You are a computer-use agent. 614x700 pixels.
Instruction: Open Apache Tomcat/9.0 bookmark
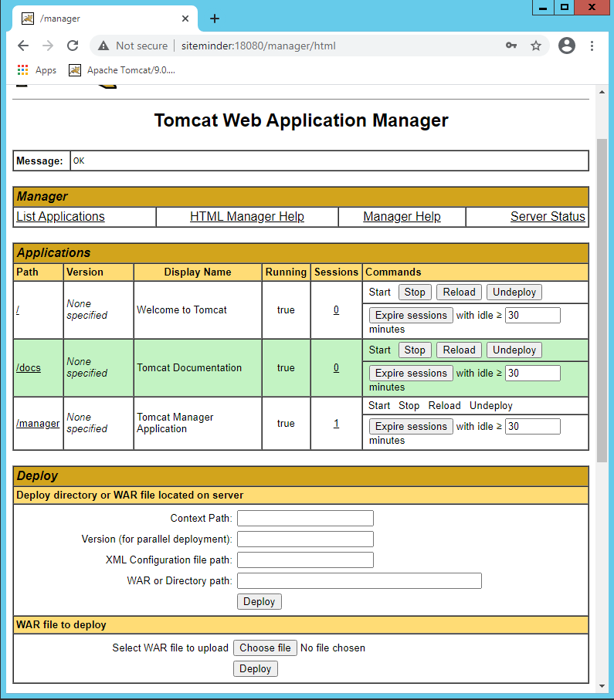122,70
